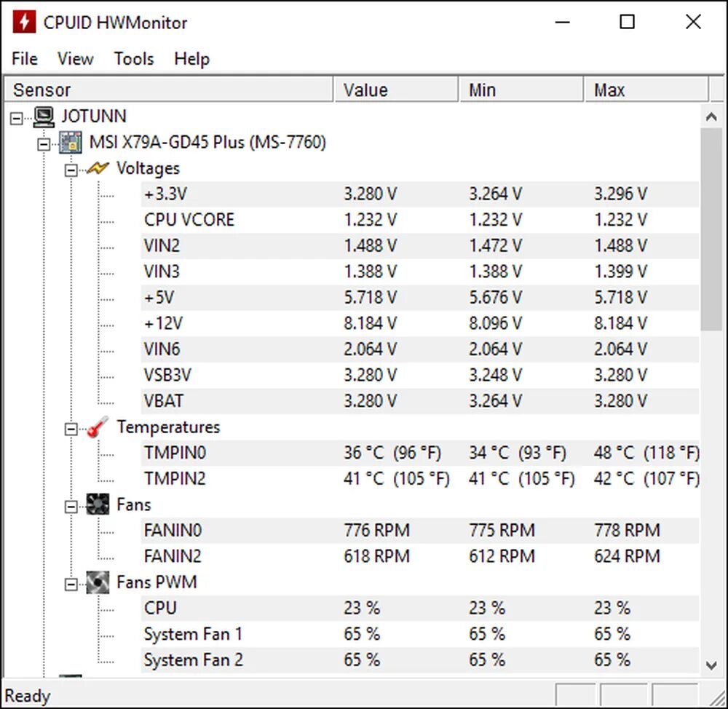Select the Fans PWM tree label

pos(157,582)
